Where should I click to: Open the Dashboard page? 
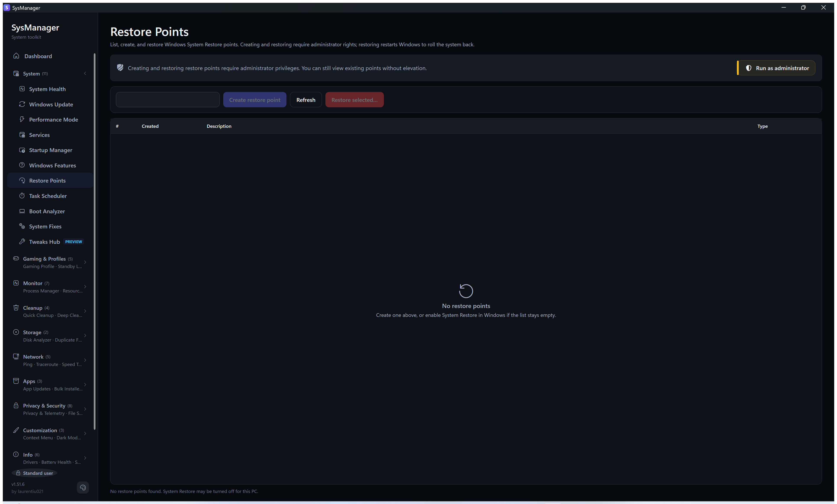click(50, 56)
